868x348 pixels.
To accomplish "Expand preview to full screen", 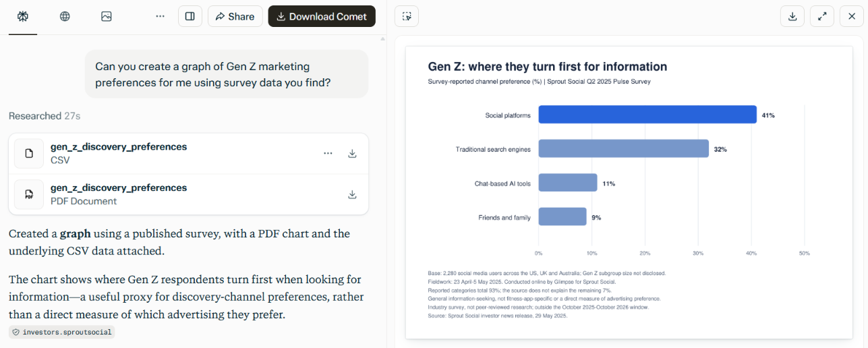I will coord(822,16).
